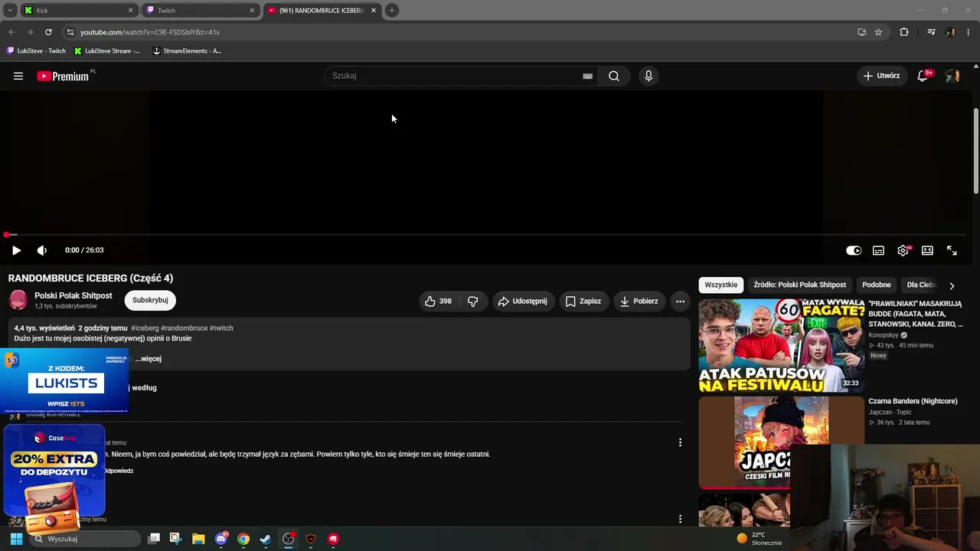Enter fullscreen mode
980x551 pixels.
pos(952,250)
